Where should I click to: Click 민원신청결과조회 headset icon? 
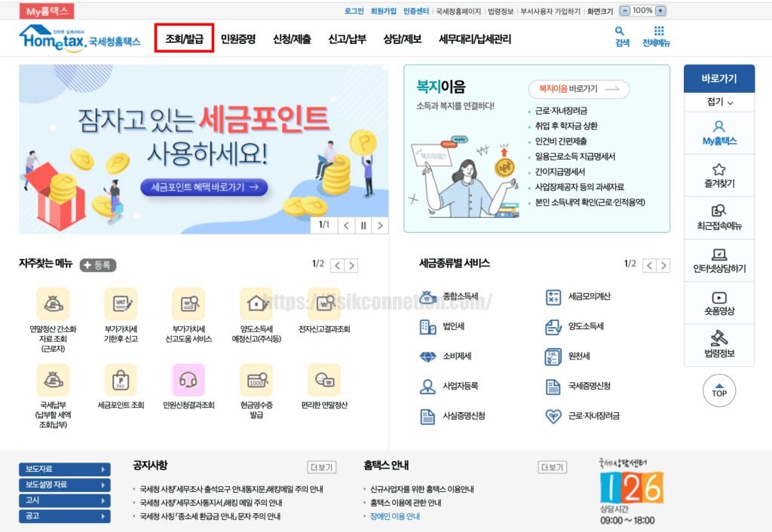(188, 380)
